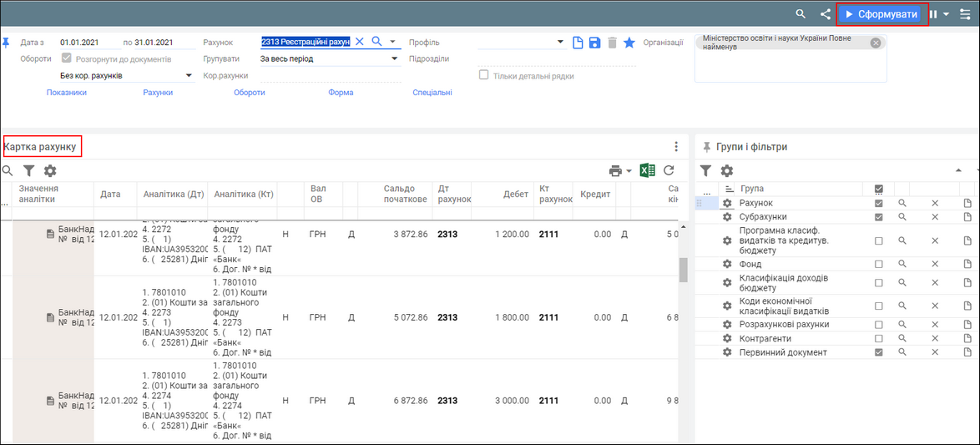Delete profile using the trash icon
980x445 pixels.
612,43
